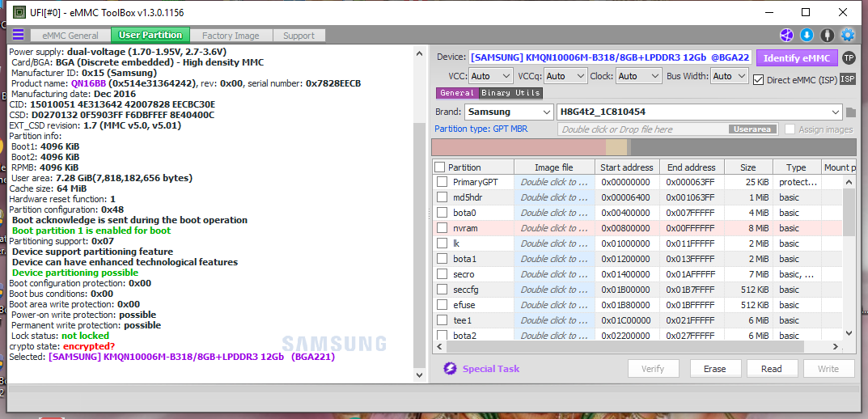The width and height of the screenshot is (868, 419).
Task: Check the tee1 partition checkbox
Action: click(x=442, y=320)
